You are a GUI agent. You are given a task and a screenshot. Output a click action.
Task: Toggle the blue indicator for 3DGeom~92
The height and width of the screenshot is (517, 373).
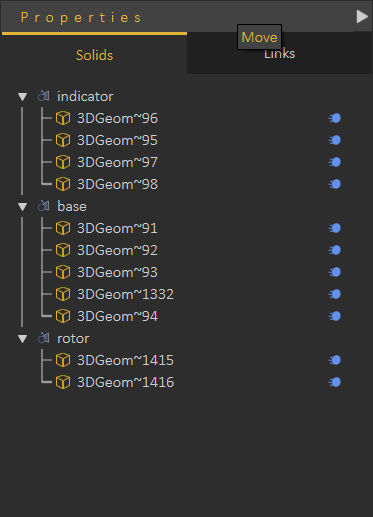[335, 250]
